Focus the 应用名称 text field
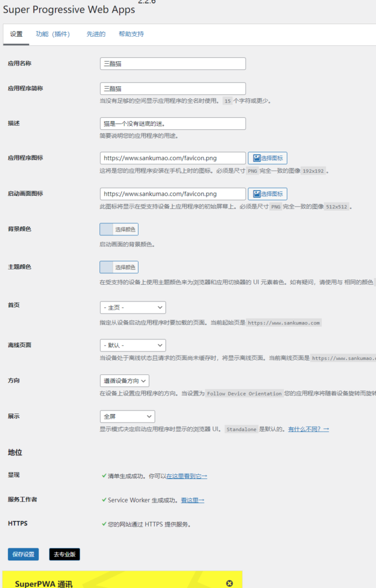This screenshot has width=376, height=588. [172, 64]
